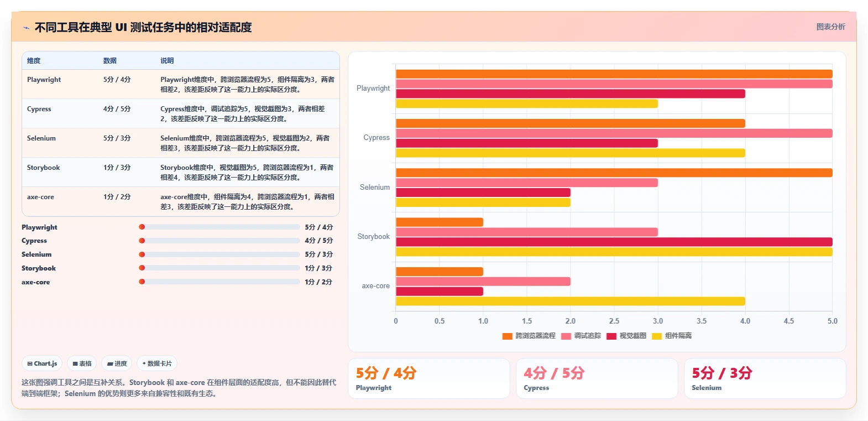Click the Selenium progress bar track

click(219, 254)
